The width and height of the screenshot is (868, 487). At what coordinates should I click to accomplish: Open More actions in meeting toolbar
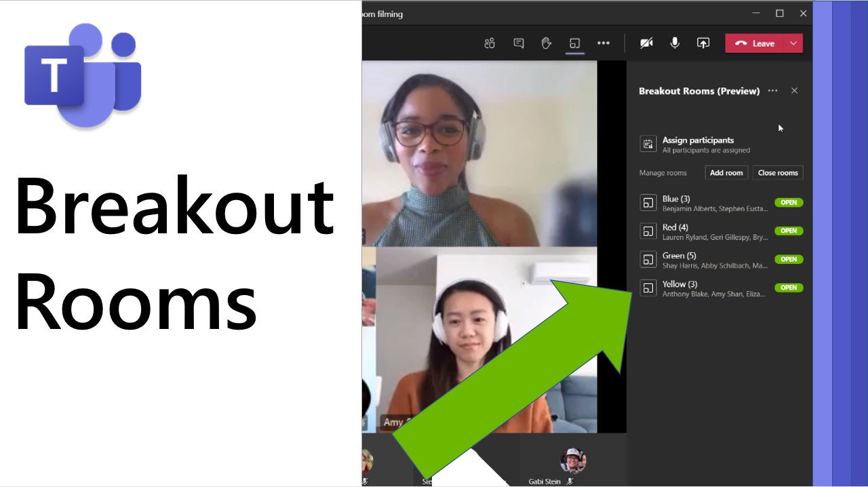pos(604,43)
